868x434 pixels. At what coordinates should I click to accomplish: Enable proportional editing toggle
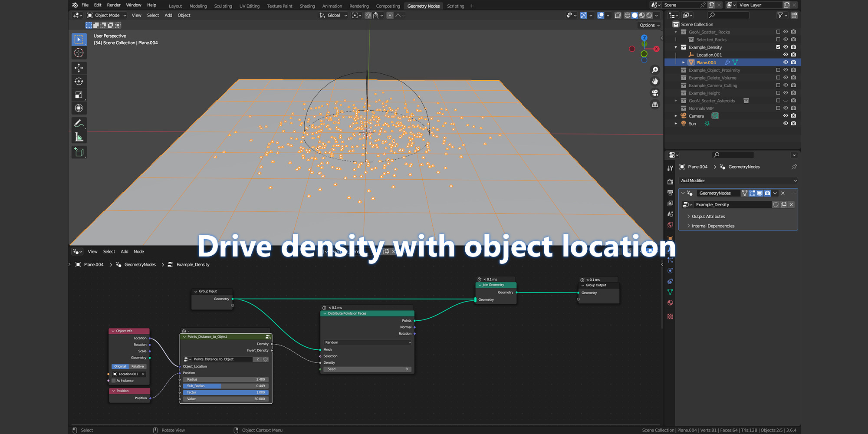click(x=390, y=15)
